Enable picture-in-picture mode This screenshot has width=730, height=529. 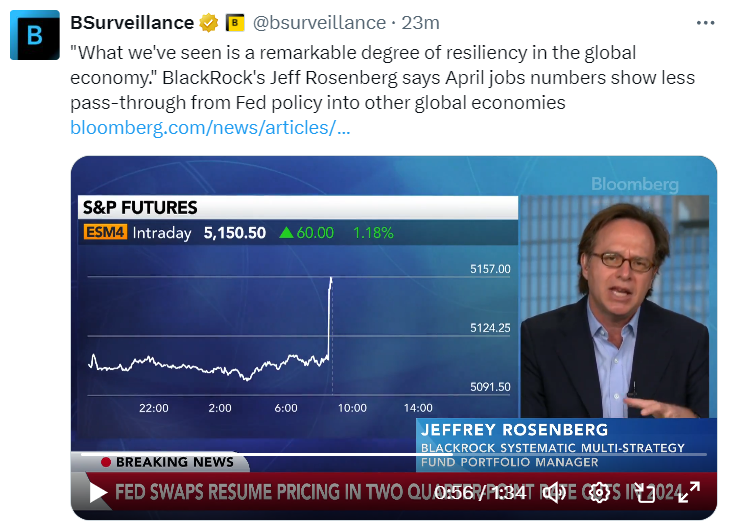pyautogui.click(x=645, y=492)
